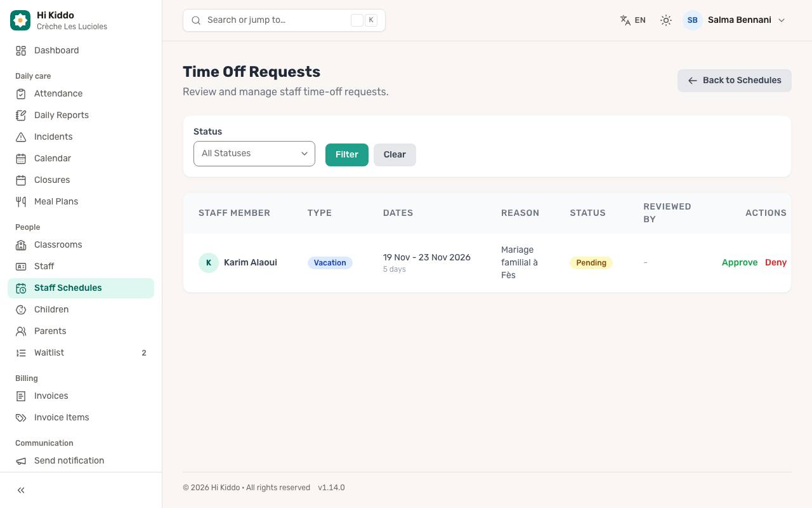Focus the Search or jump to field
This screenshot has width=812, height=508.
(284, 20)
